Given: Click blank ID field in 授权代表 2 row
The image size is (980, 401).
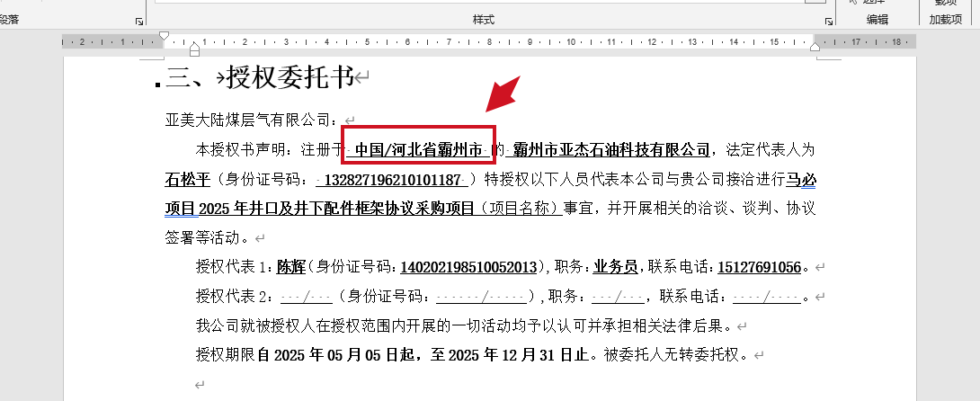Looking at the screenshot, I should (481, 297).
